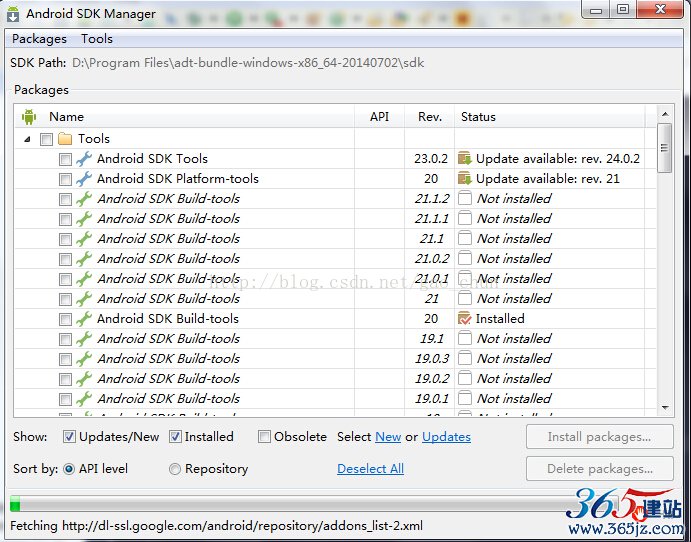691x542 pixels.
Task: Enable the Obsolete checkbox
Action: (264, 437)
